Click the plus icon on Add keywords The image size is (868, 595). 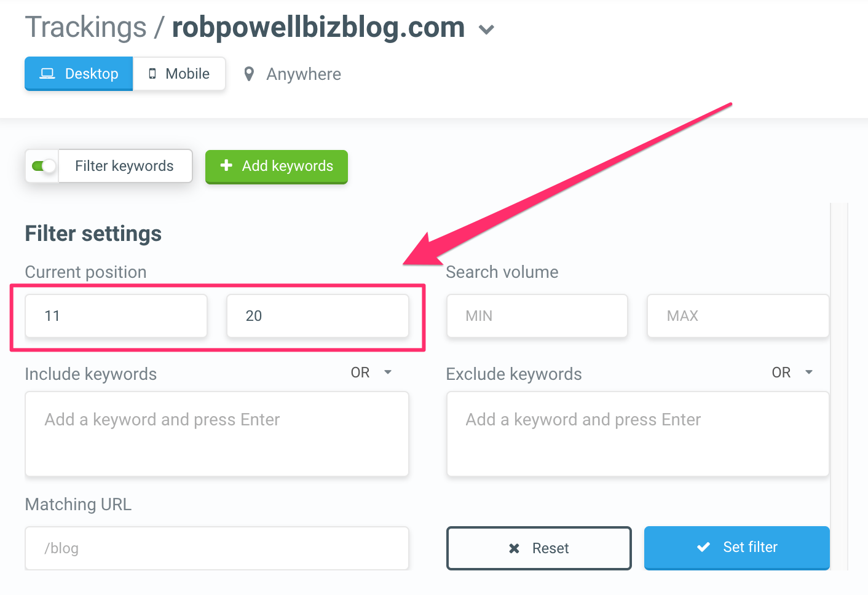tap(227, 166)
